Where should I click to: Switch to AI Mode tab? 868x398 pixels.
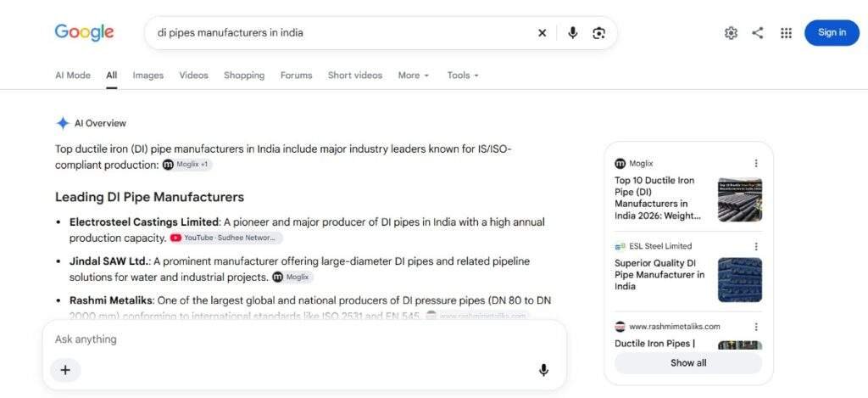73,76
